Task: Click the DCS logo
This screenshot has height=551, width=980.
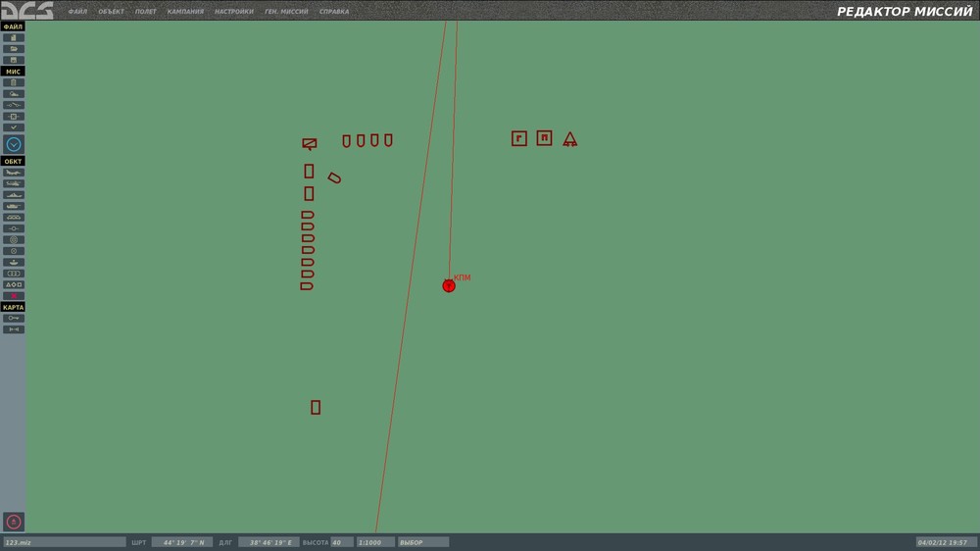Action: (27, 10)
